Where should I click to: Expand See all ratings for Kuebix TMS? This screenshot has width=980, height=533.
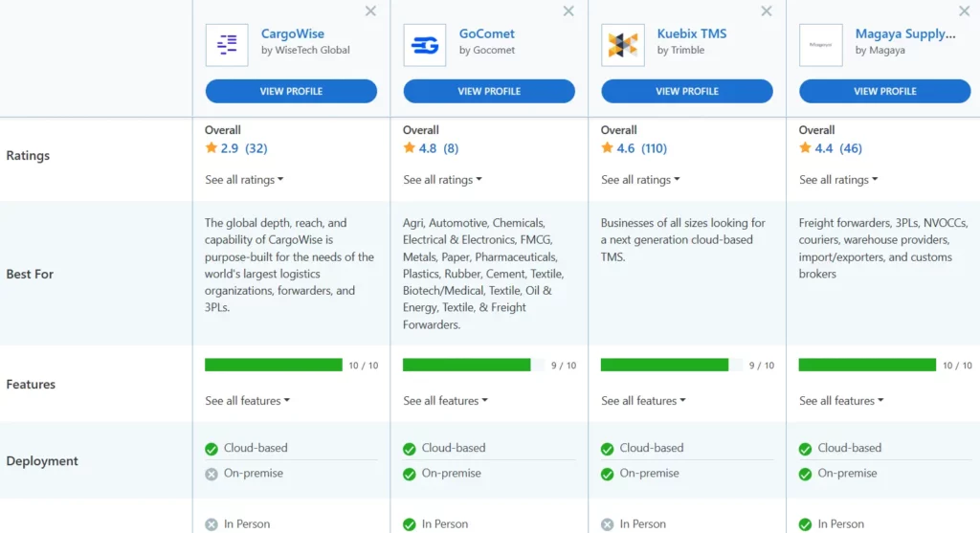pyautogui.click(x=640, y=180)
